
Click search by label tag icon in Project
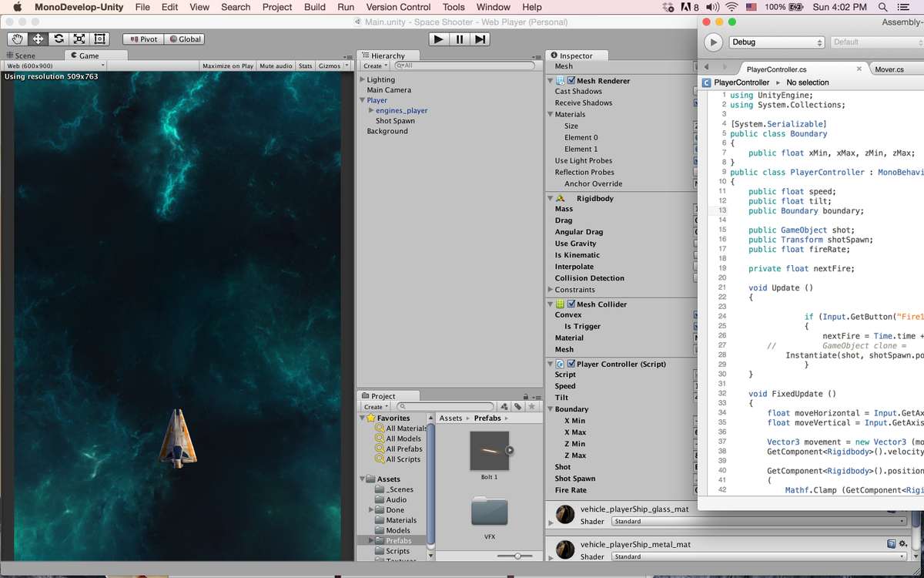[x=517, y=406]
